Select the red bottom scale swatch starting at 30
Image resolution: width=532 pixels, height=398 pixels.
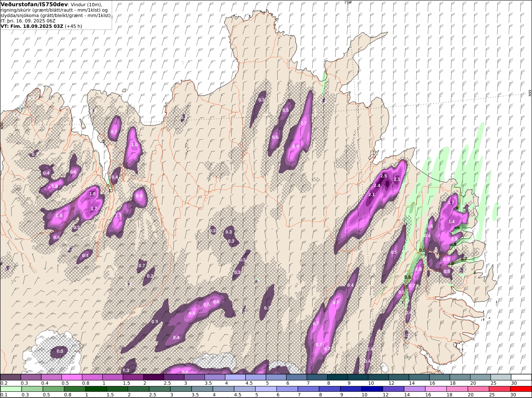[521, 389]
